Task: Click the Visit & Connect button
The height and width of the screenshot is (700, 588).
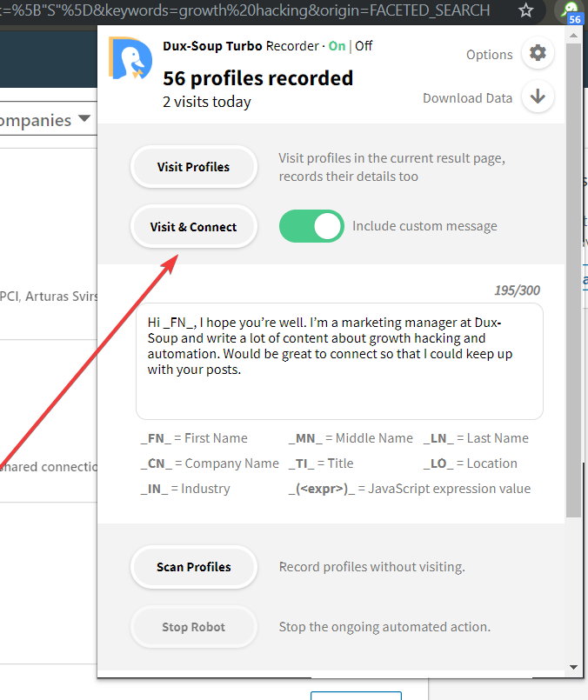Action: coord(193,227)
